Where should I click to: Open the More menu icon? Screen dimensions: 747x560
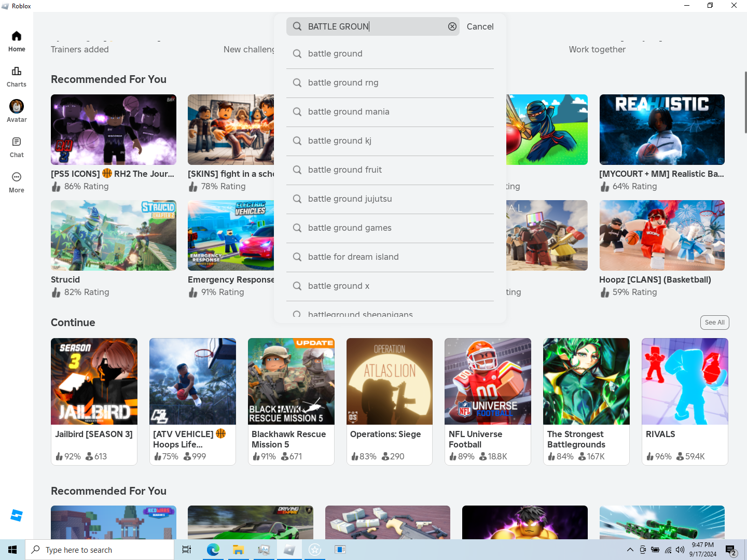click(17, 177)
